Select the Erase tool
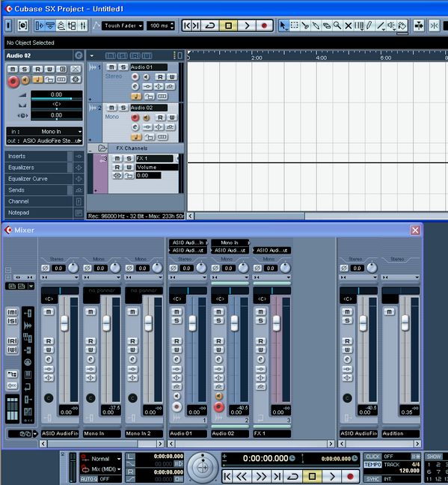Image resolution: width=448 pixels, height=485 pixels. [x=327, y=25]
